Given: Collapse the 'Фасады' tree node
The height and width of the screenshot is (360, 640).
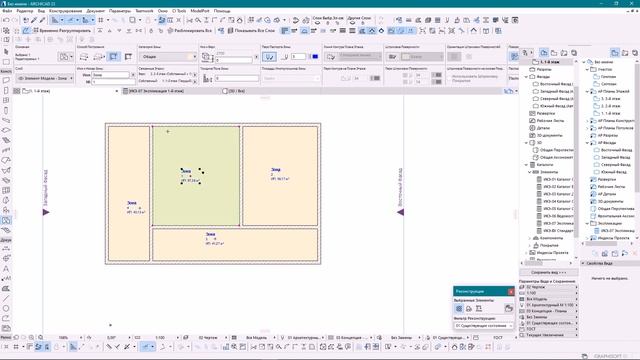Looking at the screenshot, I should (x=527, y=77).
